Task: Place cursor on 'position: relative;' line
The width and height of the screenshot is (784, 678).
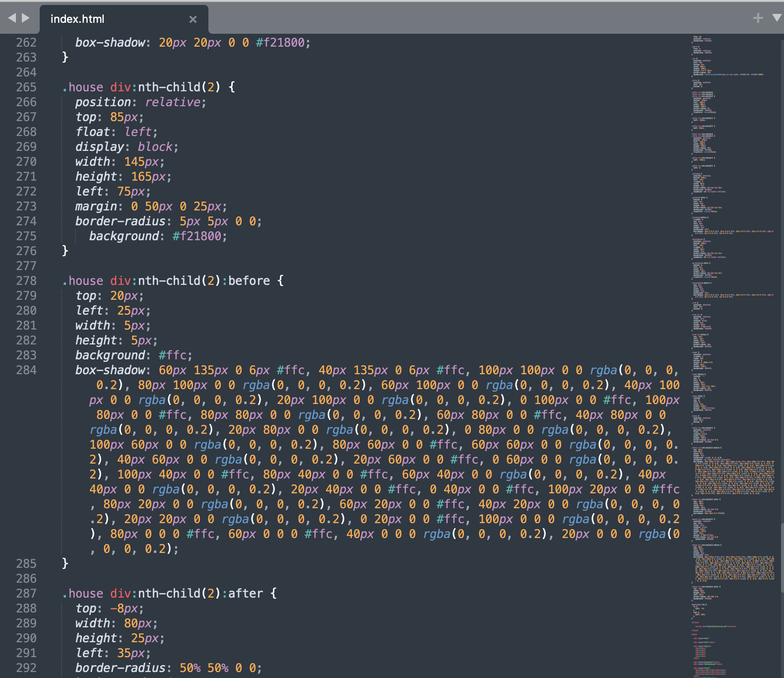Action: pos(141,102)
